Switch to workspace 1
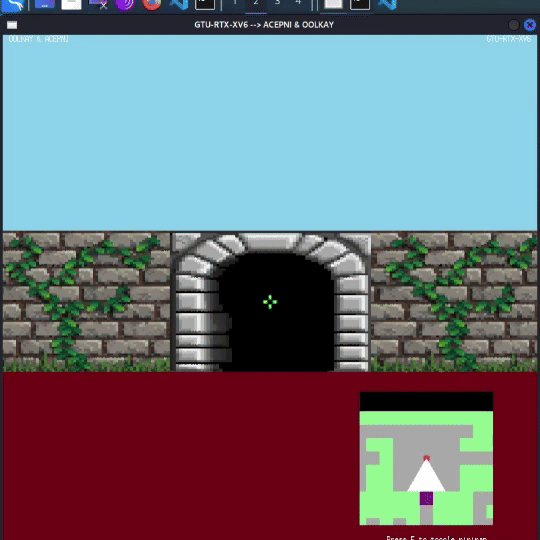The image size is (540, 540). (x=235, y=3)
